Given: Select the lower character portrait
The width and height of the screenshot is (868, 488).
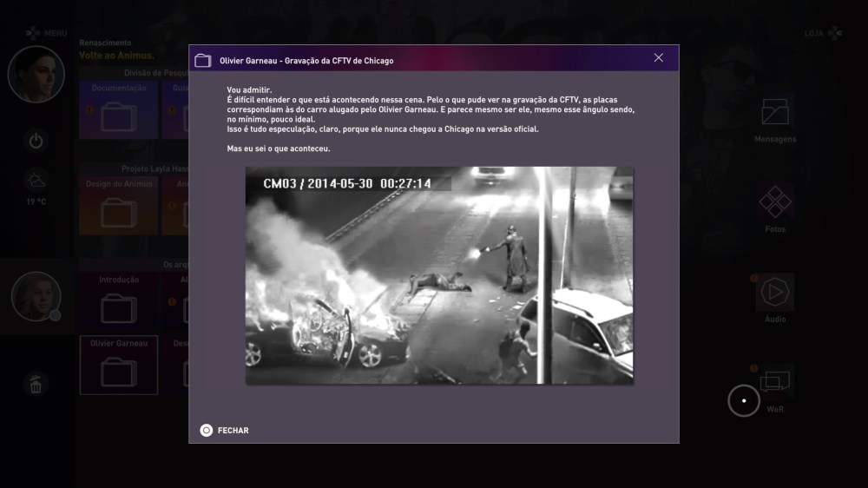Looking at the screenshot, I should click(36, 296).
